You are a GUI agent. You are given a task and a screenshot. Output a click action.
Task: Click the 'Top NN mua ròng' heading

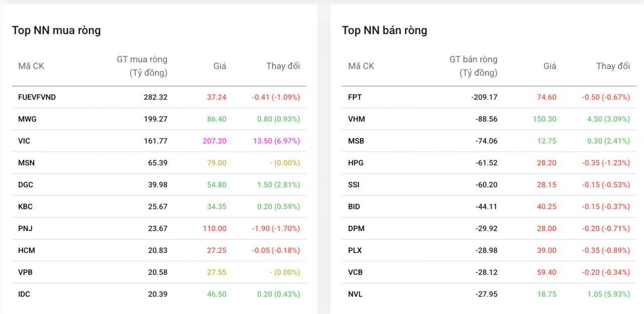coord(56,31)
